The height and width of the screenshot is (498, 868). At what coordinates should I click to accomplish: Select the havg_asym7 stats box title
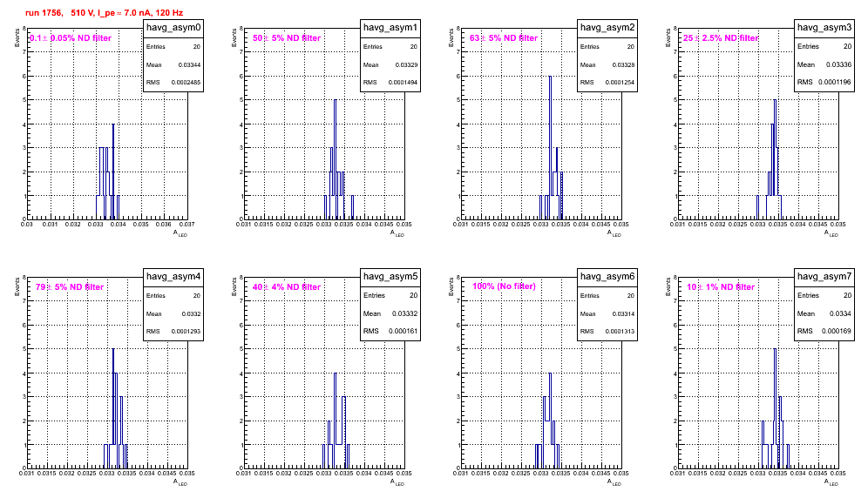pos(824,276)
